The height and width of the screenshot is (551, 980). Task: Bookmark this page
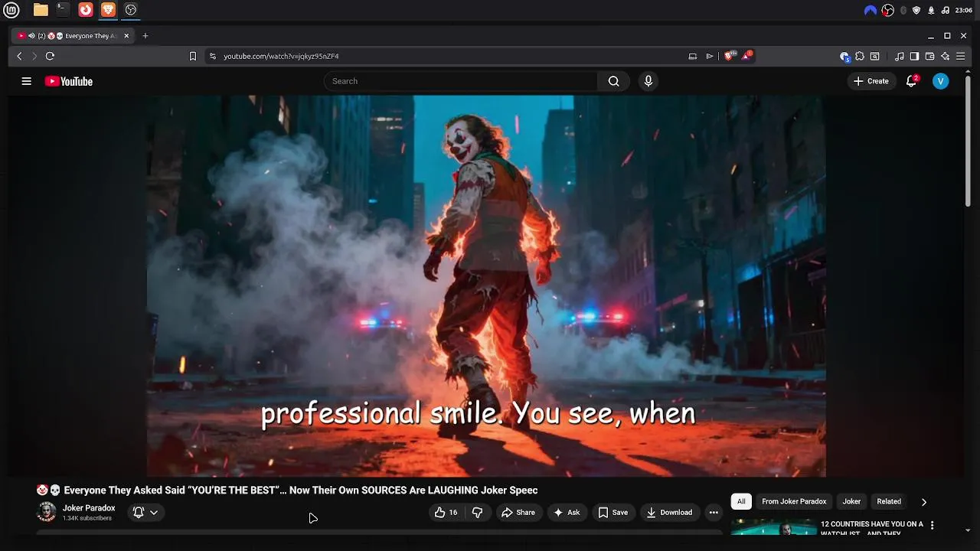pyautogui.click(x=193, y=56)
